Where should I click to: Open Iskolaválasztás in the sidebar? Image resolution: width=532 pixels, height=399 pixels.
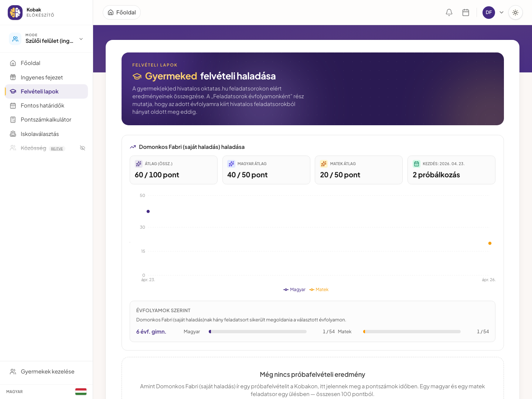46,134
